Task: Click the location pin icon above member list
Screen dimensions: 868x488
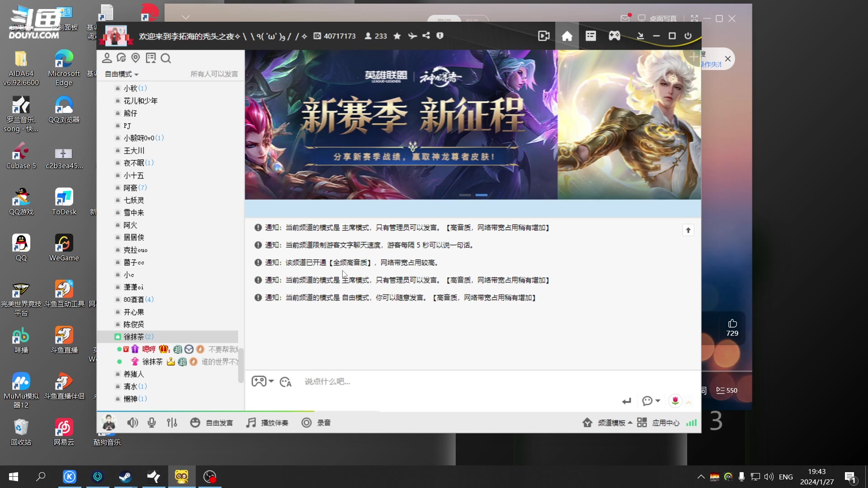Action: [136, 58]
